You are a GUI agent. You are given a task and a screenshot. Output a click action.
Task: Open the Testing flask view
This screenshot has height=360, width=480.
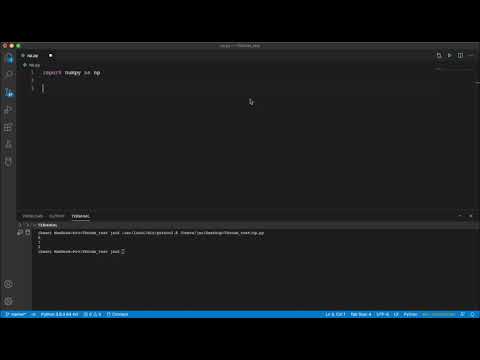pyautogui.click(x=9, y=144)
